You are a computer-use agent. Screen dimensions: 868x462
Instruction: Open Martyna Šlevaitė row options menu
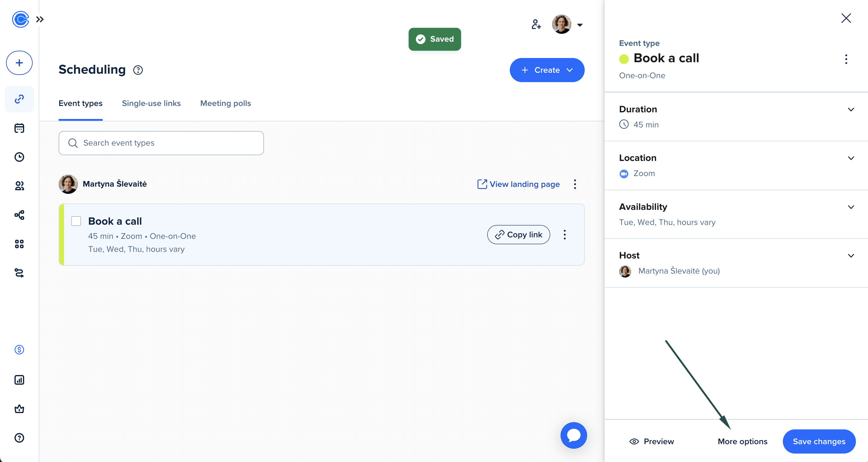click(x=575, y=184)
